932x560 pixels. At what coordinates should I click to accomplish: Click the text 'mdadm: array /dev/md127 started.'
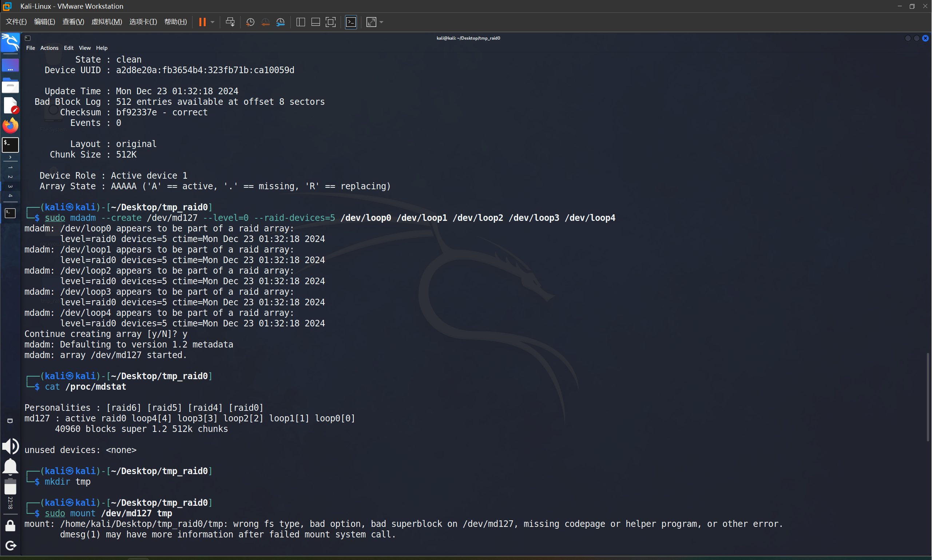pos(106,355)
